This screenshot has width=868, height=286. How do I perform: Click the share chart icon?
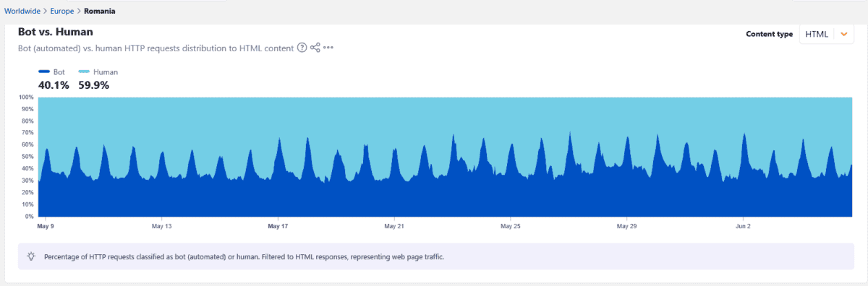tap(315, 48)
